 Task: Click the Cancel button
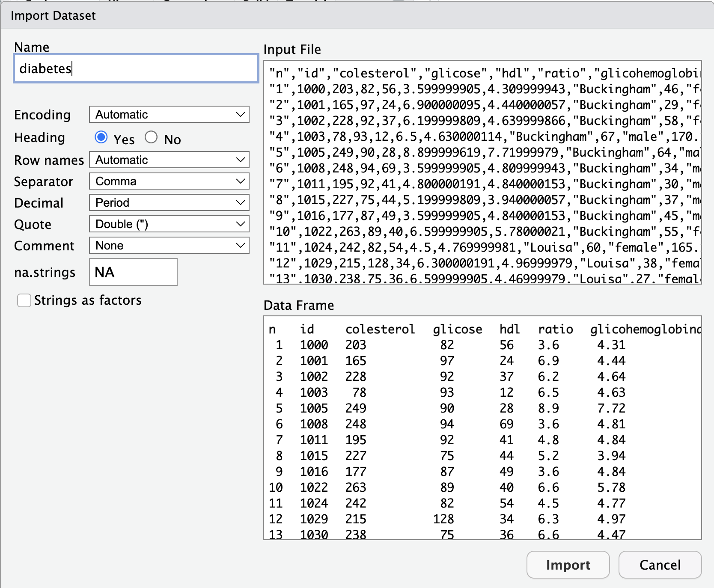[x=660, y=565]
